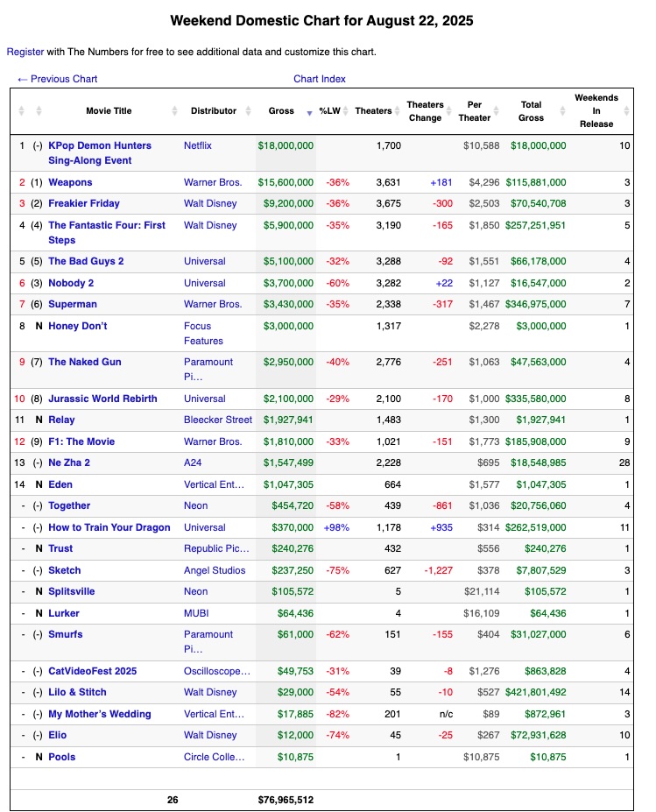Open The Naked Gun link
656x812 pixels.
point(84,362)
